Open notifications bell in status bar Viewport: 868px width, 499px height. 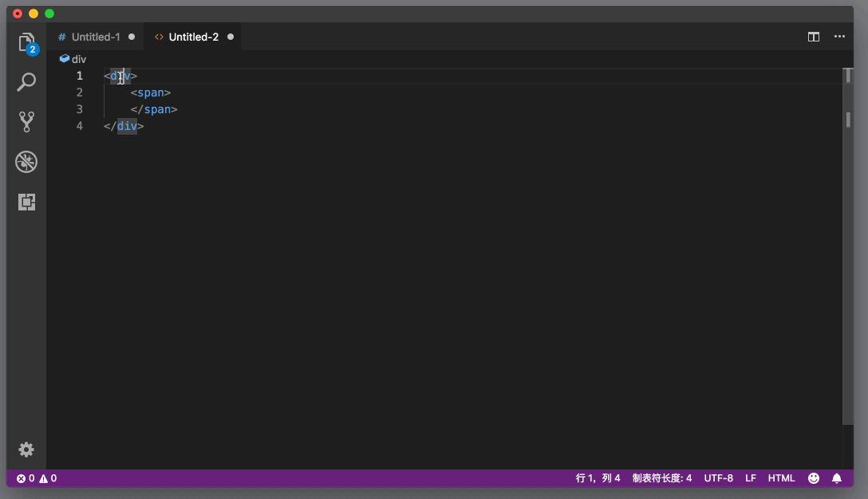click(836, 478)
